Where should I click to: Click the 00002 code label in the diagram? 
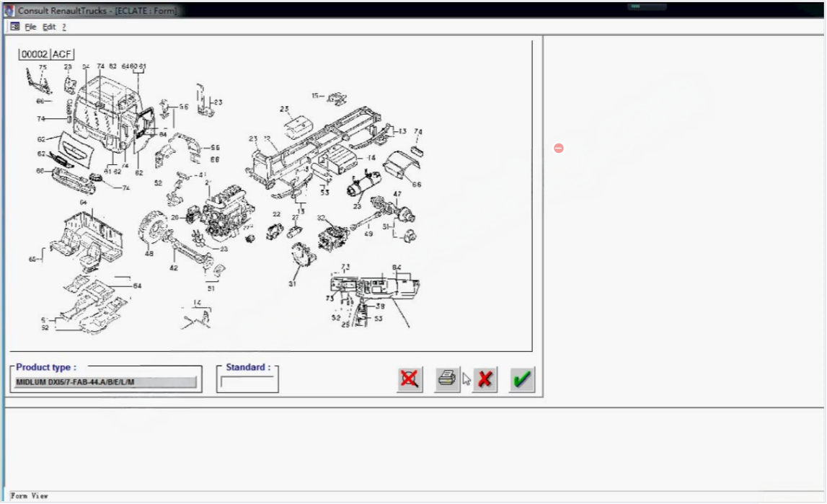pyautogui.click(x=35, y=54)
